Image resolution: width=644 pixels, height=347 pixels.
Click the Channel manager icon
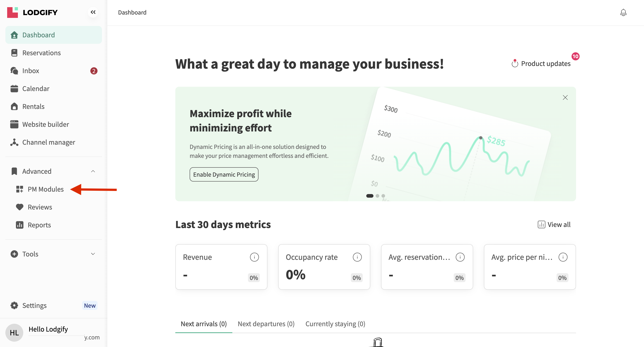pyautogui.click(x=14, y=142)
